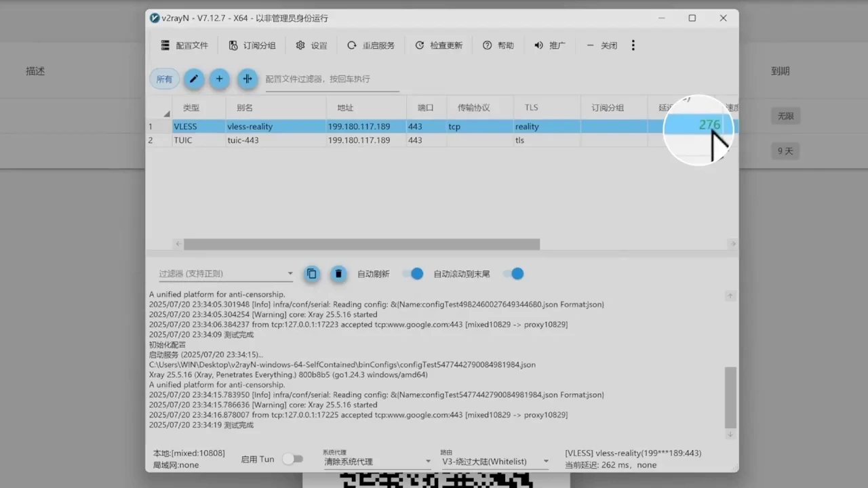
Task: Sort by the 别名 column header
Action: [x=275, y=108]
